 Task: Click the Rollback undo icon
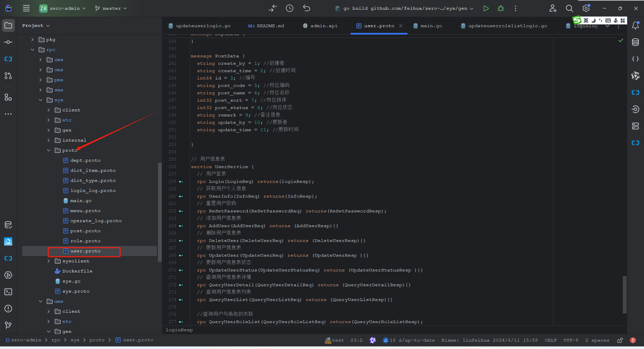coord(306,8)
